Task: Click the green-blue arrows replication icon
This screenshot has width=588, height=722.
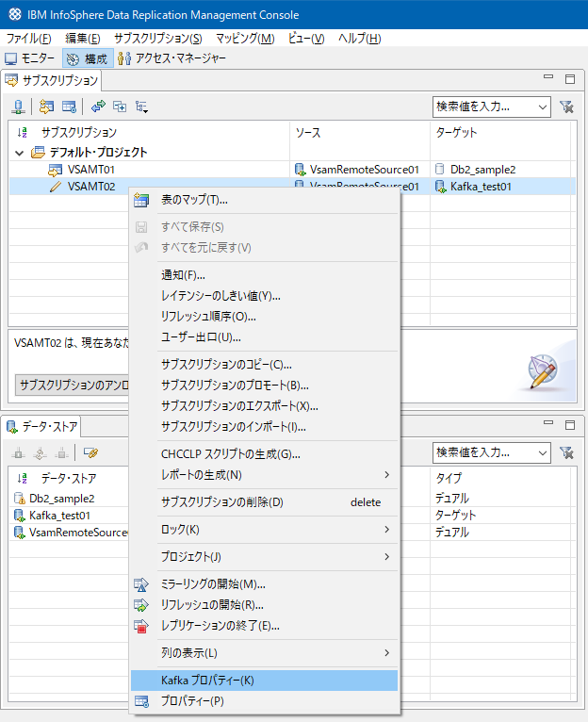Action: [98, 107]
